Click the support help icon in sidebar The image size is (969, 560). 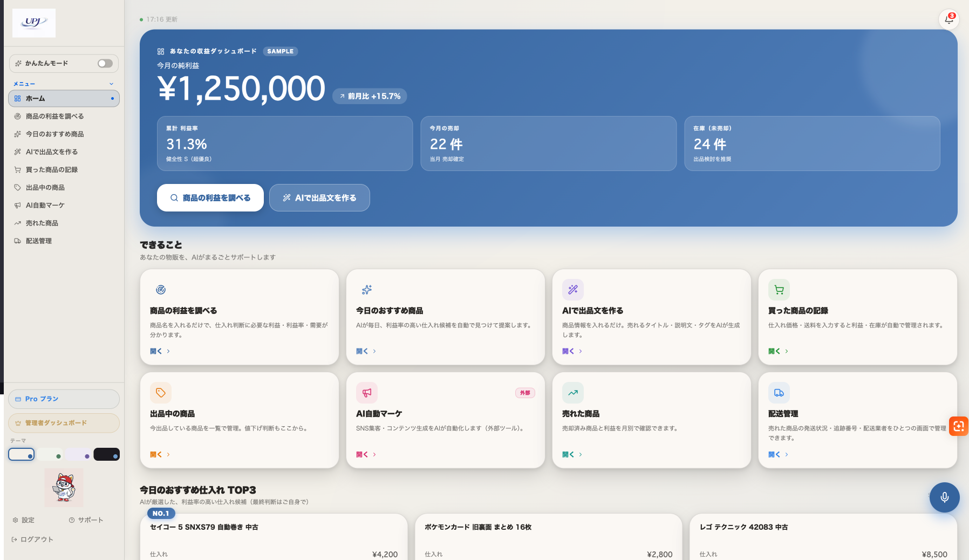pos(72,520)
